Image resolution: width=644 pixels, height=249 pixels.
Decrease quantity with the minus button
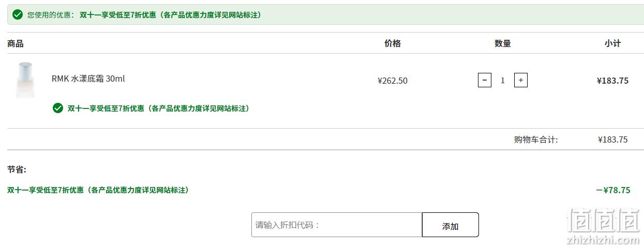pos(484,80)
